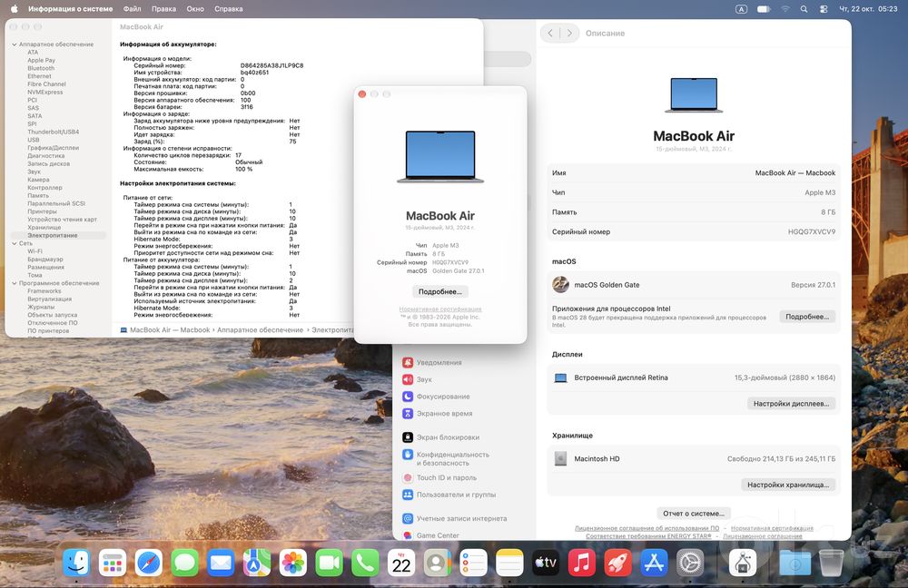Select Wi-Fi under Сеть

(x=35, y=251)
